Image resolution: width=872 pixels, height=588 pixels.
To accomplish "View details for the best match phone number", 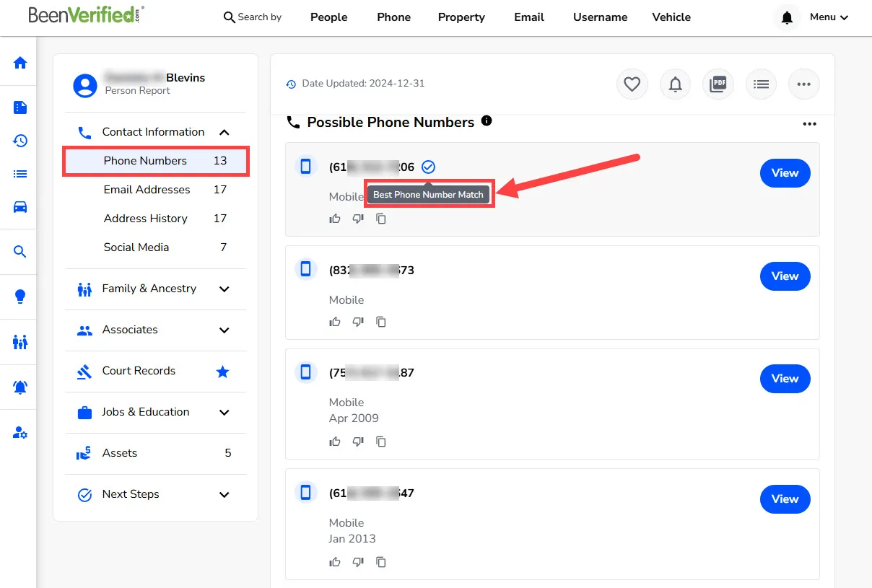I will click(785, 173).
